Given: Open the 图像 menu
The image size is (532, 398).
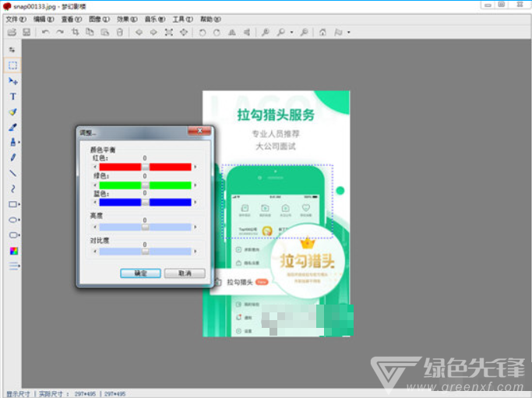Looking at the screenshot, I should 99,19.
